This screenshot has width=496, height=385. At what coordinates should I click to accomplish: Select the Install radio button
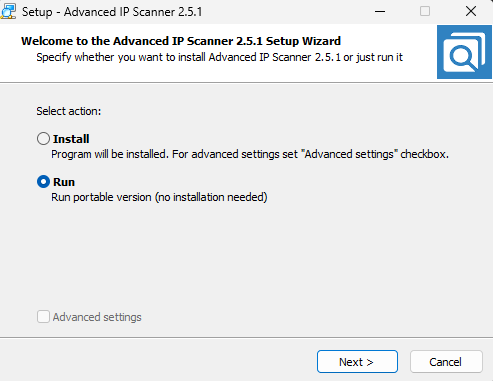pos(43,139)
